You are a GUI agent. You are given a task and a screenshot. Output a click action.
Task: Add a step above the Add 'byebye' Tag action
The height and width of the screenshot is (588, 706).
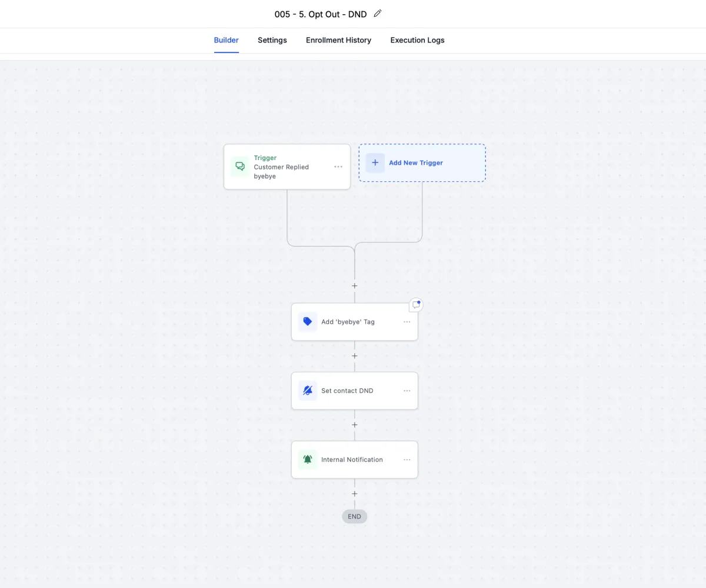point(355,286)
